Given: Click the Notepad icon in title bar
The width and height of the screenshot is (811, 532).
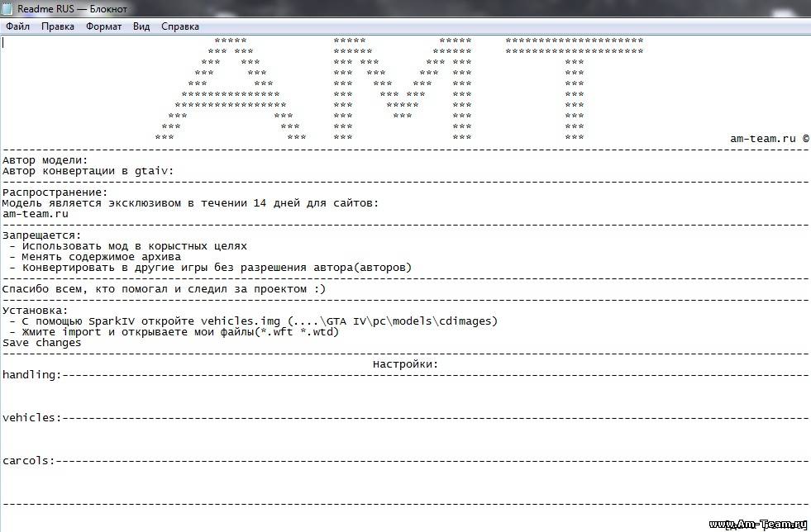Looking at the screenshot, I should [x=7, y=9].
